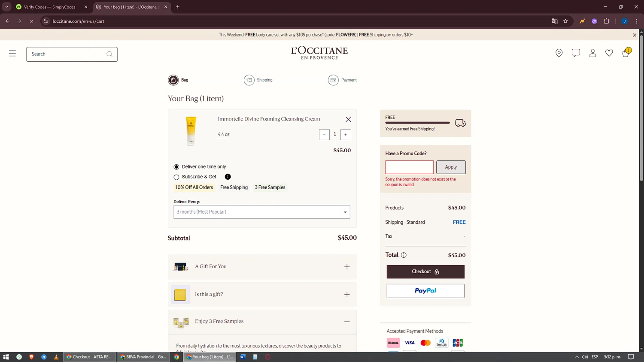Click the translate page icon
This screenshot has width=644, height=362.
coord(554,21)
